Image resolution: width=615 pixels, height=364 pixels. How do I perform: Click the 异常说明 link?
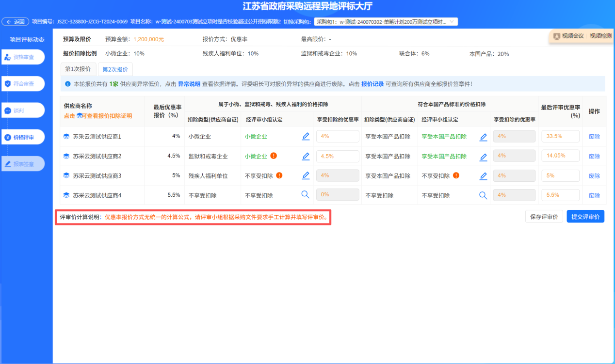click(x=189, y=84)
